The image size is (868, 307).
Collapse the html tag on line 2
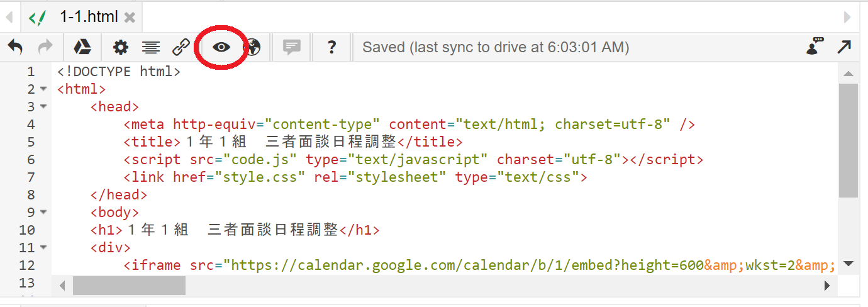[x=43, y=89]
